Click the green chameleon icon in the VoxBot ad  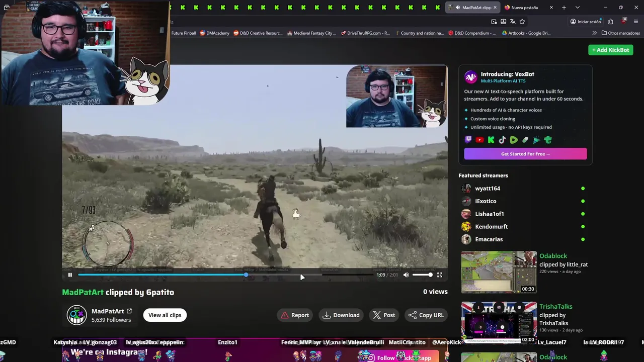pyautogui.click(x=548, y=140)
